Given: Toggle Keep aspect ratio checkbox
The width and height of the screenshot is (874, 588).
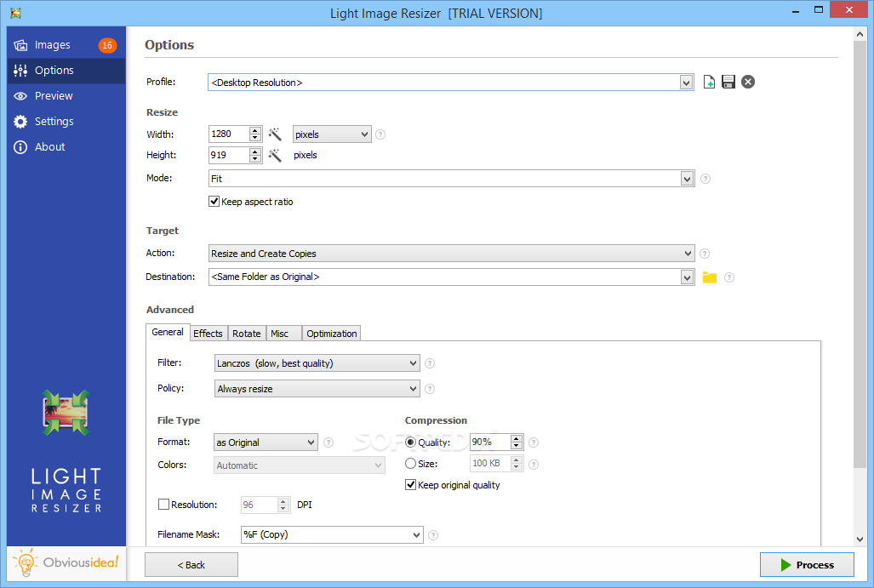Looking at the screenshot, I should click(x=214, y=202).
